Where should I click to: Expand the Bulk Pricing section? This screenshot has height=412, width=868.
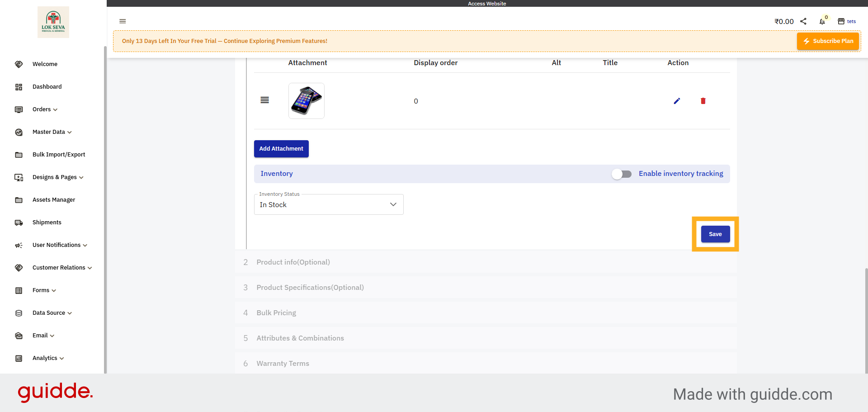point(276,313)
